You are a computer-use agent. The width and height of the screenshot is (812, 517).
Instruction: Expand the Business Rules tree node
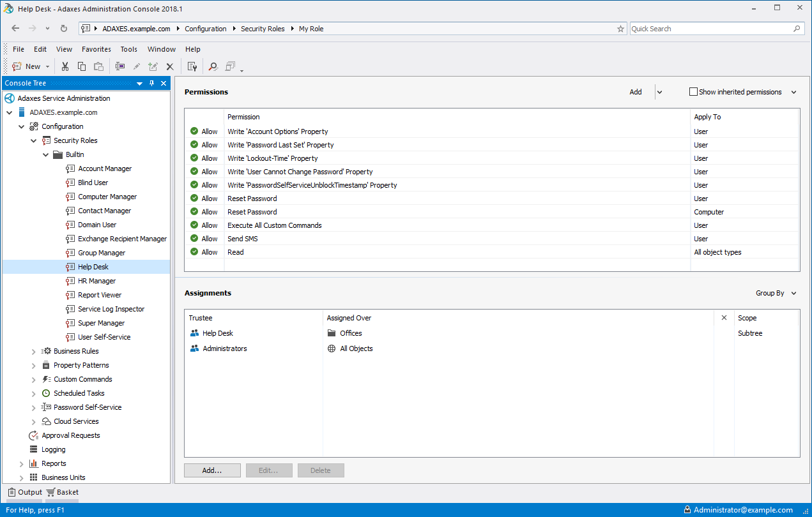point(33,351)
